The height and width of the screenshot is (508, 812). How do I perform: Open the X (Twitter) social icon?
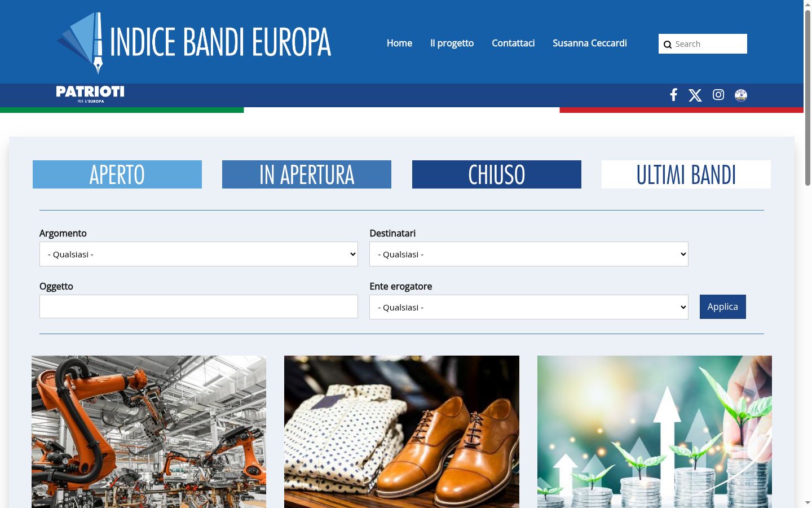pyautogui.click(x=695, y=95)
